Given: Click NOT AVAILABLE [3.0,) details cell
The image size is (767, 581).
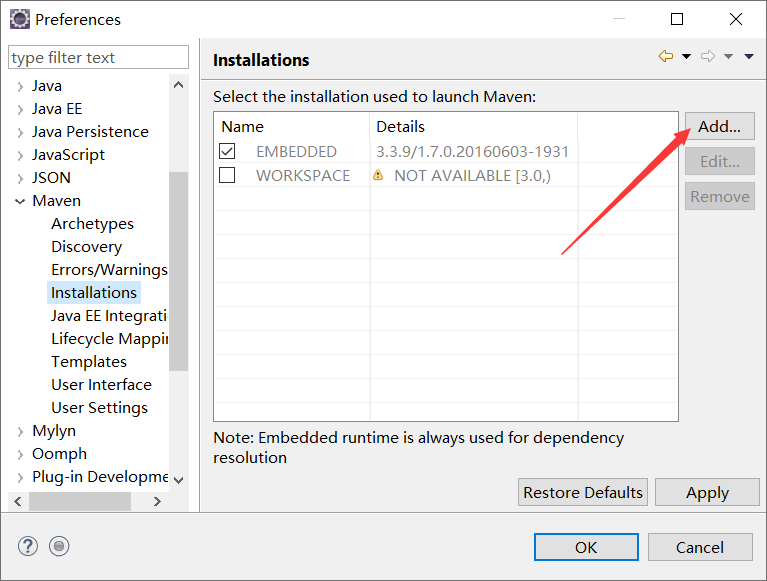Looking at the screenshot, I should [x=473, y=176].
